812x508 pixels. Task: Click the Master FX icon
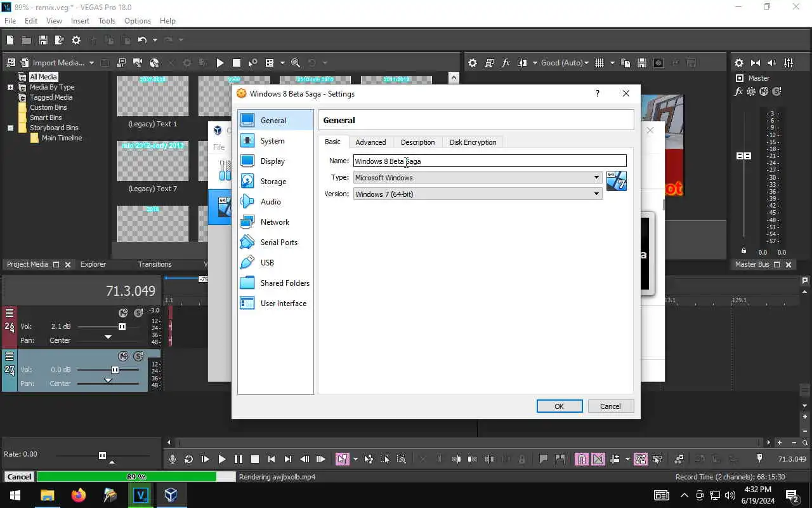738,91
